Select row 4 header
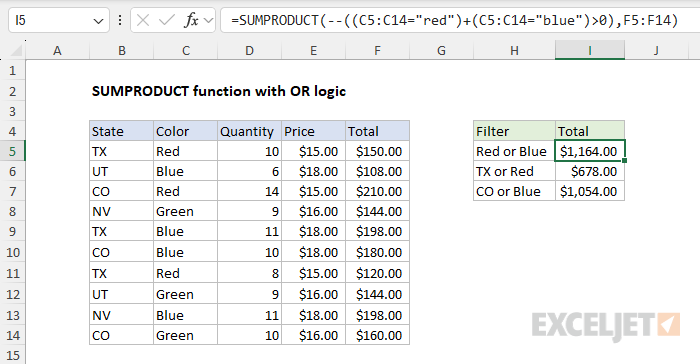This screenshot has width=700, height=364. click(12, 131)
